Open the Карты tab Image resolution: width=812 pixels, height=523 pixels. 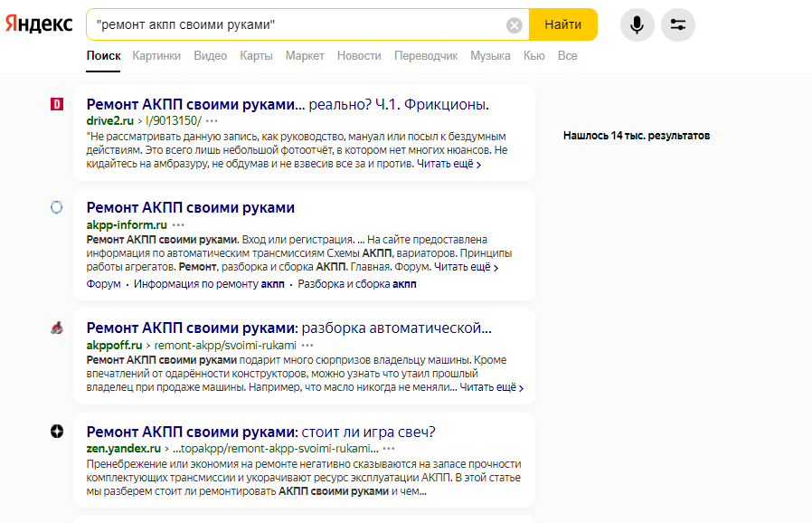(x=256, y=56)
